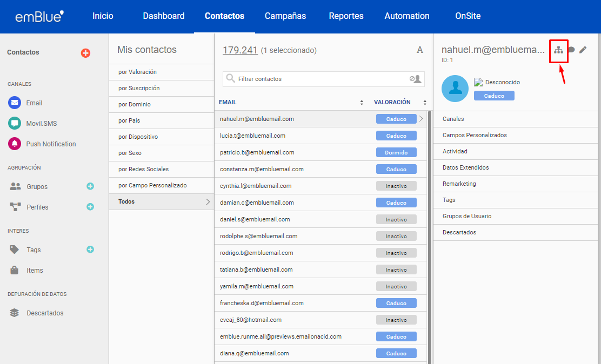Screen dimensions: 601x364
Task: Click the pencil edit contact icon
Action: pyautogui.click(x=583, y=50)
